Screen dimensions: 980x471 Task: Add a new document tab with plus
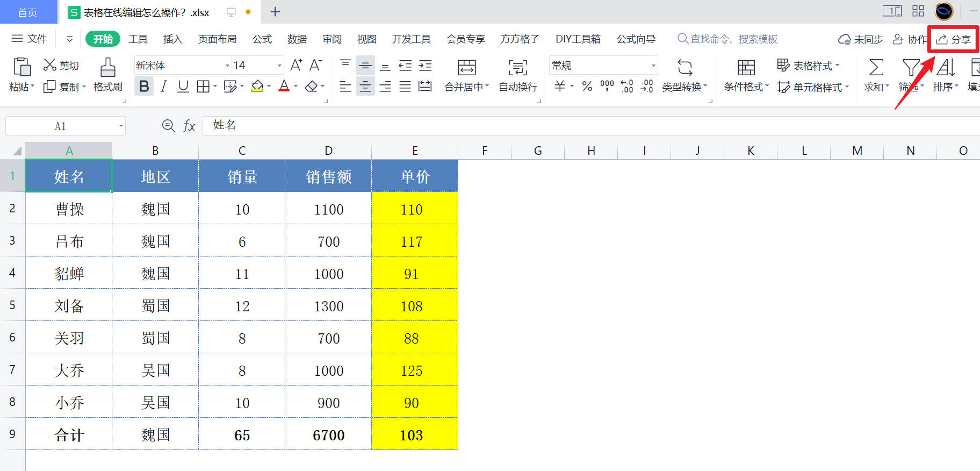pyautogui.click(x=275, y=12)
